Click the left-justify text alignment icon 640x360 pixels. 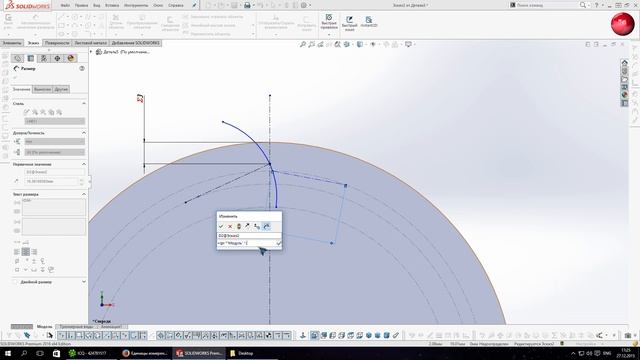click(x=17, y=252)
